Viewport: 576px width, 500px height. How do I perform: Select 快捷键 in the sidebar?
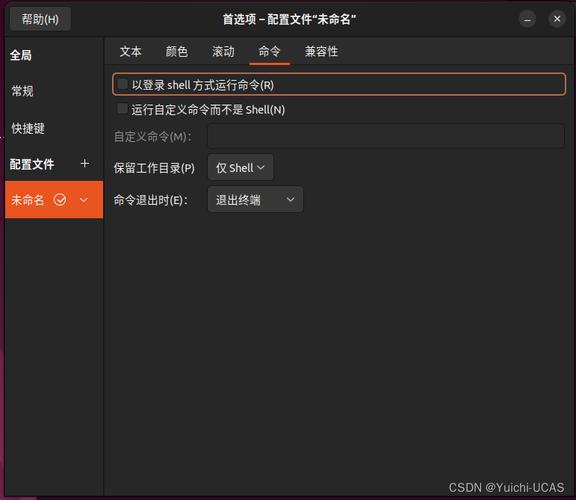28,128
